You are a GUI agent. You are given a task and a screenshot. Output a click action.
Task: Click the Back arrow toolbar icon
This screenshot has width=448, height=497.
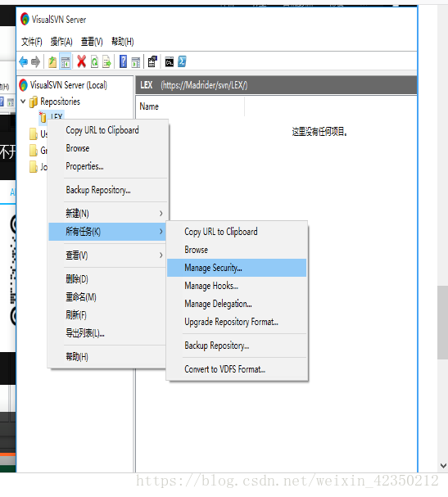click(x=24, y=61)
